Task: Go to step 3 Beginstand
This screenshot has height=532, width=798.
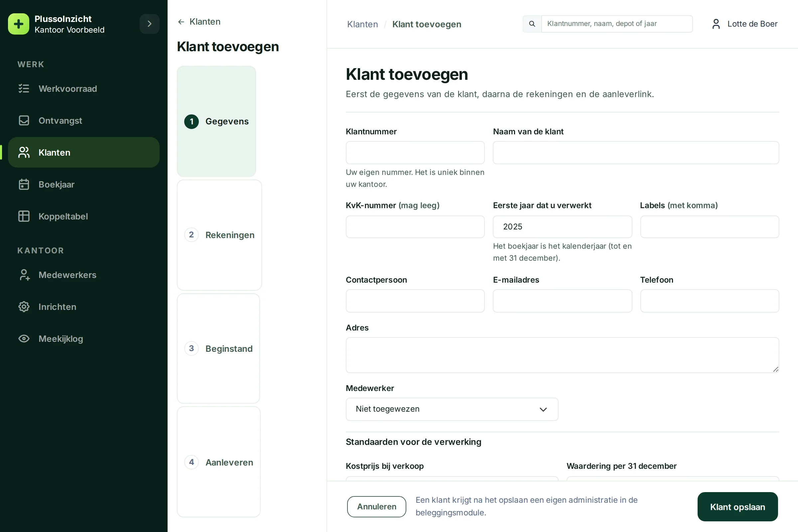Action: pos(218,348)
